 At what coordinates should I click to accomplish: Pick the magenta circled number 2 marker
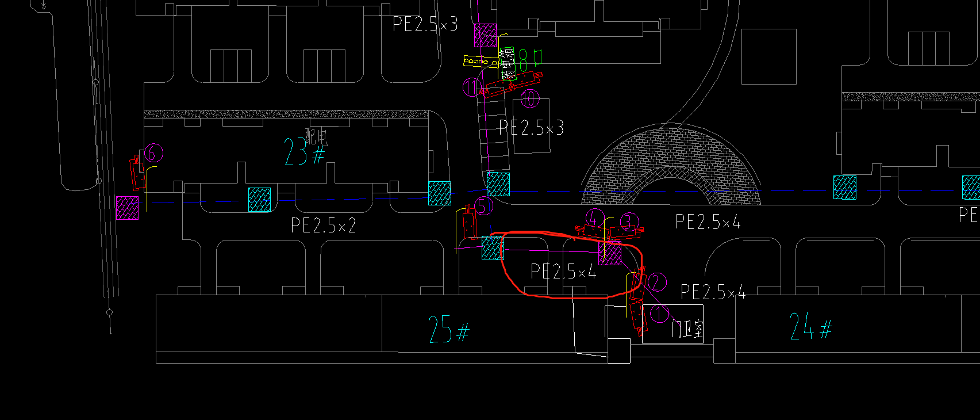[656, 282]
